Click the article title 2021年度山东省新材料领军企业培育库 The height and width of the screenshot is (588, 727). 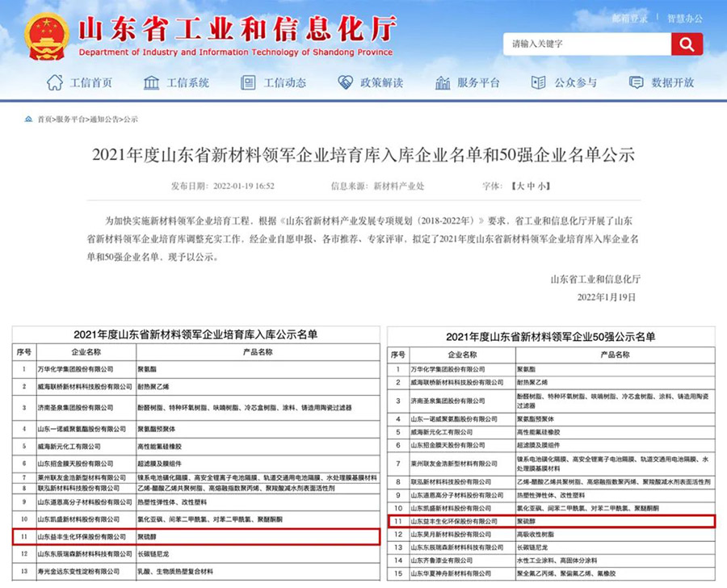(x=363, y=155)
